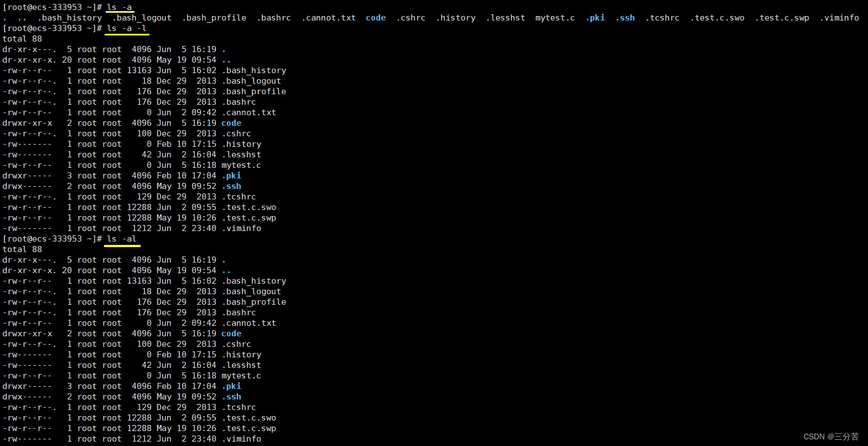The image size is (868, 446).
Task: Click blue 'code' in the 'ls -a -l' listing
Action: coord(231,123)
